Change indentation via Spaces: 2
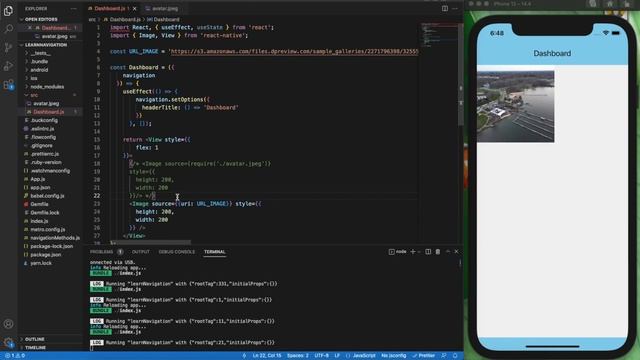 (x=298, y=356)
